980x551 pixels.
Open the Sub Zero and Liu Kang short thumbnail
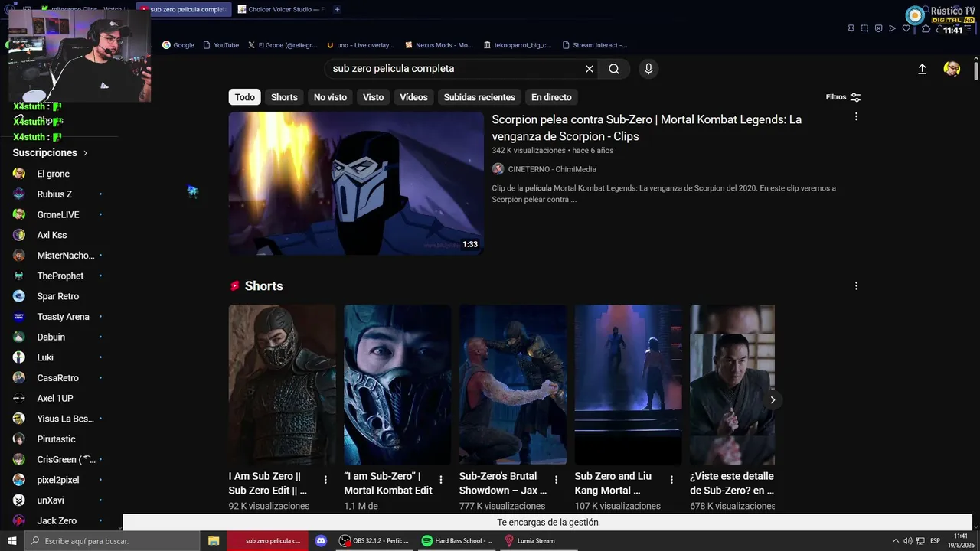pyautogui.click(x=629, y=385)
